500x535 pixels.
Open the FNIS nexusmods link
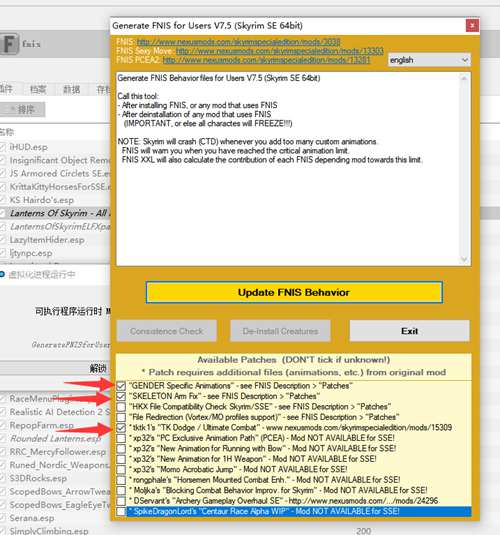point(238,42)
